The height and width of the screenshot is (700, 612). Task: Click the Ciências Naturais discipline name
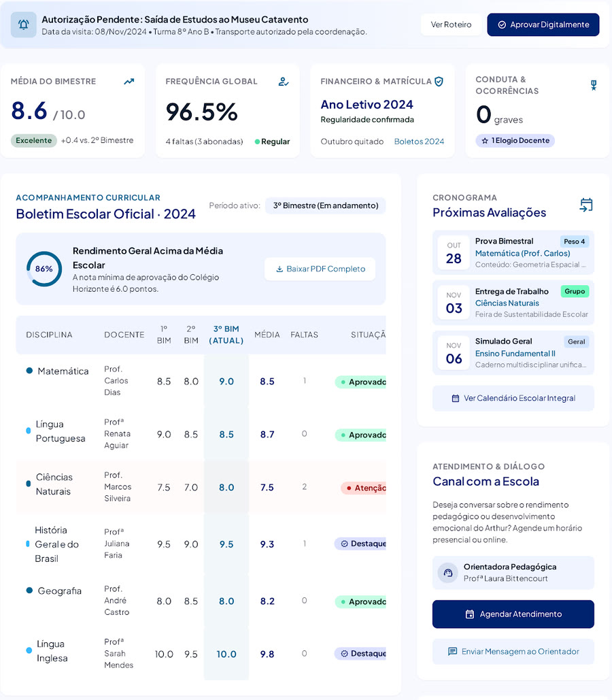[54, 484]
